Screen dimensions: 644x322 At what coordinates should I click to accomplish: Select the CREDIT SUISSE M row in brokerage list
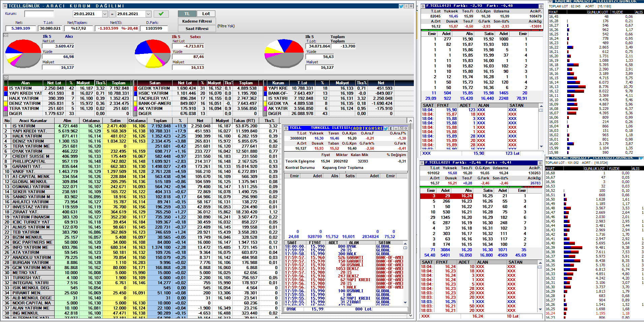pos(142,156)
